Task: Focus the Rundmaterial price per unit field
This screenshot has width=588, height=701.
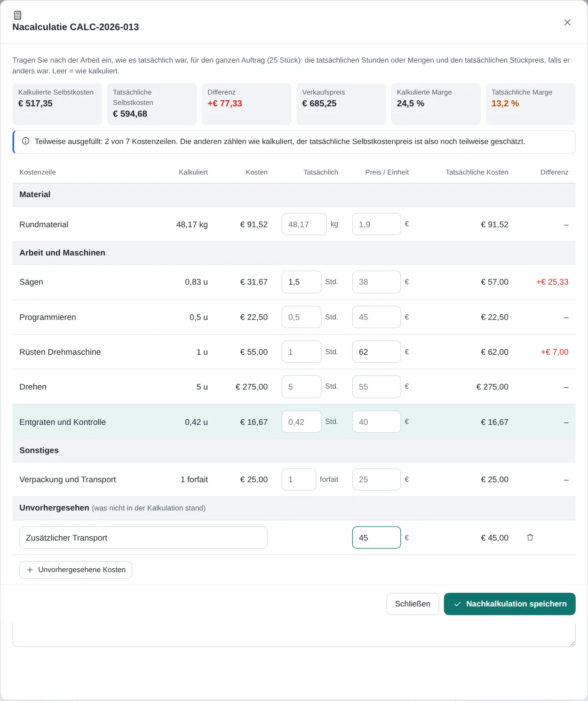Action: 376,224
